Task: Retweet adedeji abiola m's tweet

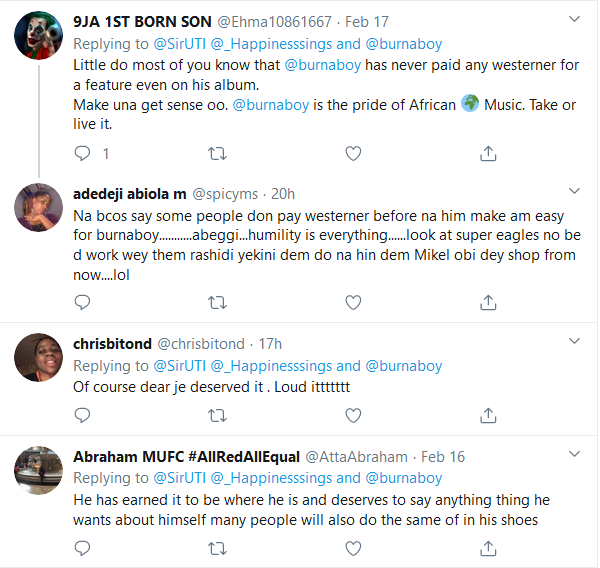Action: pos(215,300)
